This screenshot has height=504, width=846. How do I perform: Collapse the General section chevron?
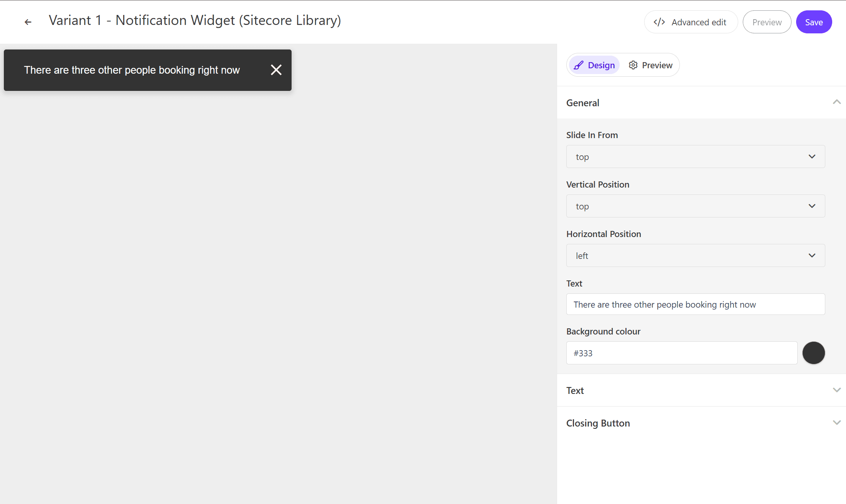836,102
